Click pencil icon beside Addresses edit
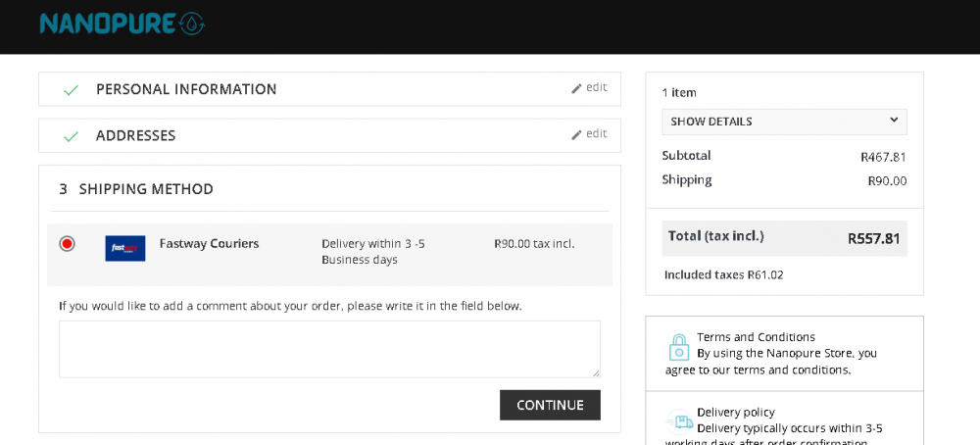 click(576, 134)
